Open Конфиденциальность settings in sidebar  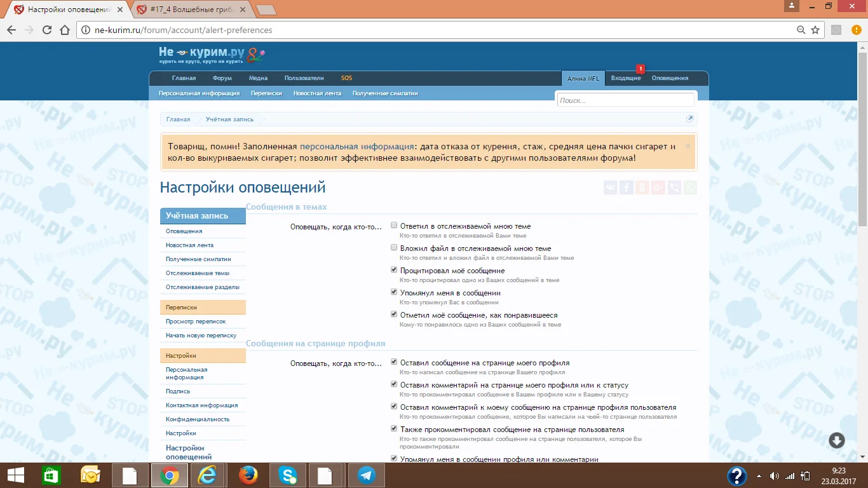tap(198, 419)
